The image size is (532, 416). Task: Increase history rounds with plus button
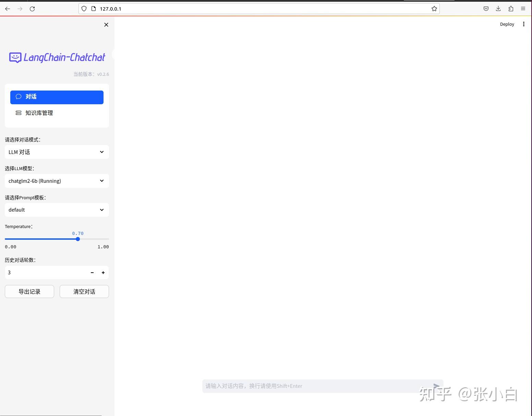tap(103, 273)
